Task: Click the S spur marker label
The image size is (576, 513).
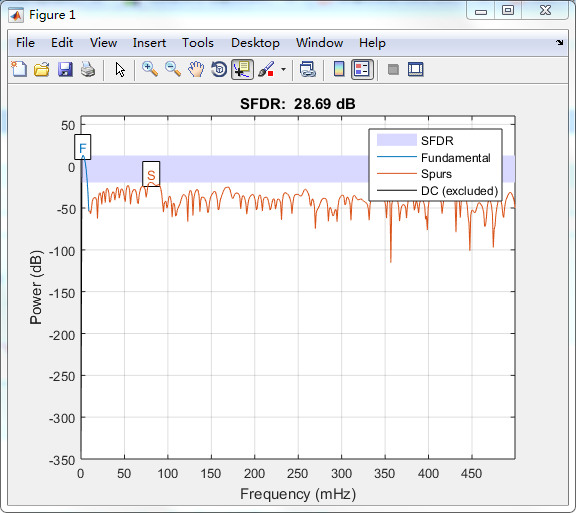Action: click(151, 174)
